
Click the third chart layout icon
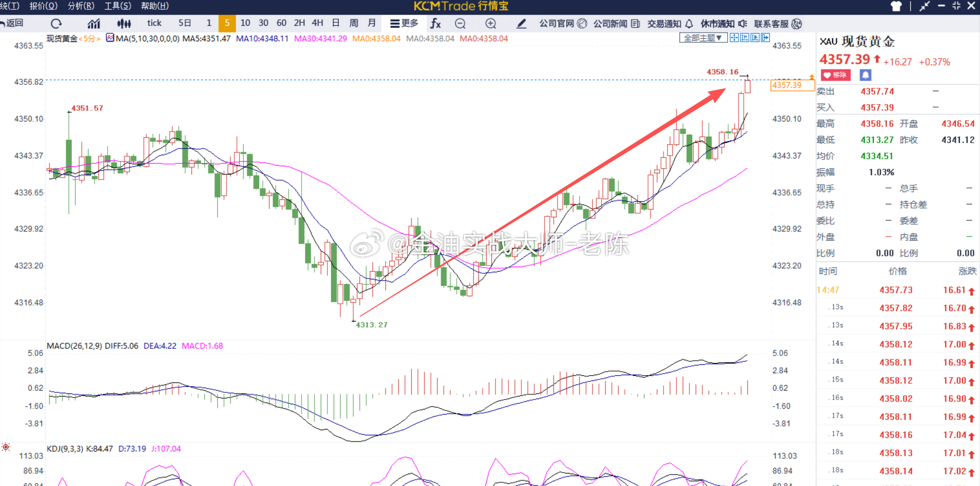pyautogui.click(x=755, y=37)
